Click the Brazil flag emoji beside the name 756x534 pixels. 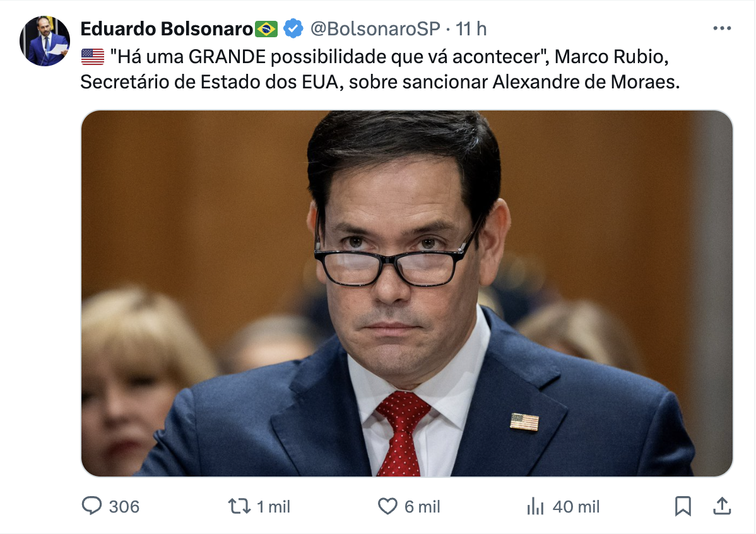coord(266,29)
